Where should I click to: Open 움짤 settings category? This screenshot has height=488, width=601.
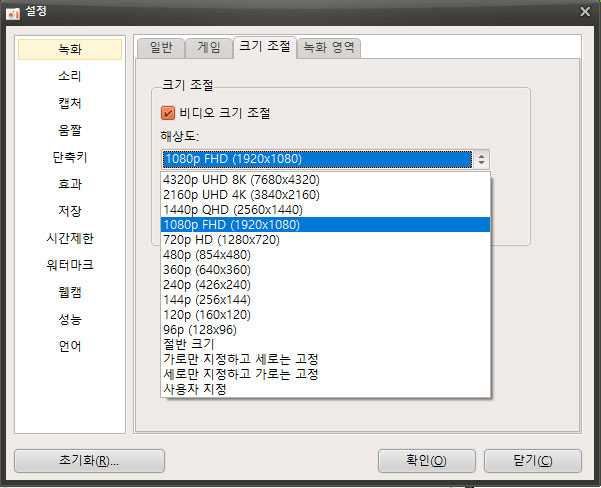70,130
